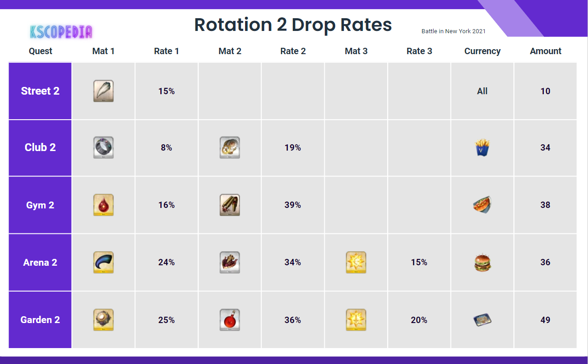
Task: Click the feather material icon in Street 2
Action: coord(103,91)
